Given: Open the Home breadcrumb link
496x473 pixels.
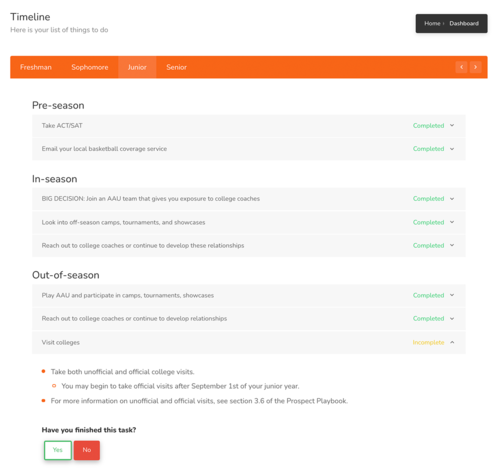Looking at the screenshot, I should (x=432, y=23).
